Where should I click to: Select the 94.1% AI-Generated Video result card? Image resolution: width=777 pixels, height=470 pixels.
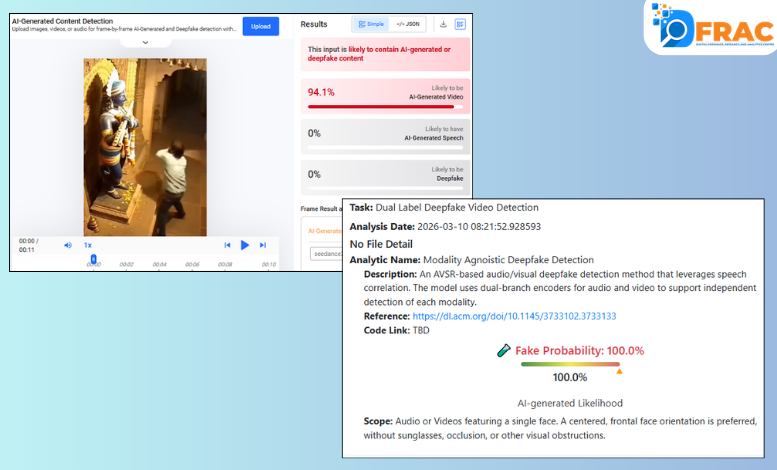click(x=384, y=94)
